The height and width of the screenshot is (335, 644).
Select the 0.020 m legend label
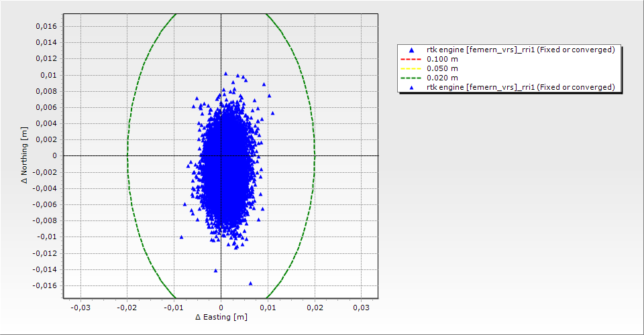(443, 78)
